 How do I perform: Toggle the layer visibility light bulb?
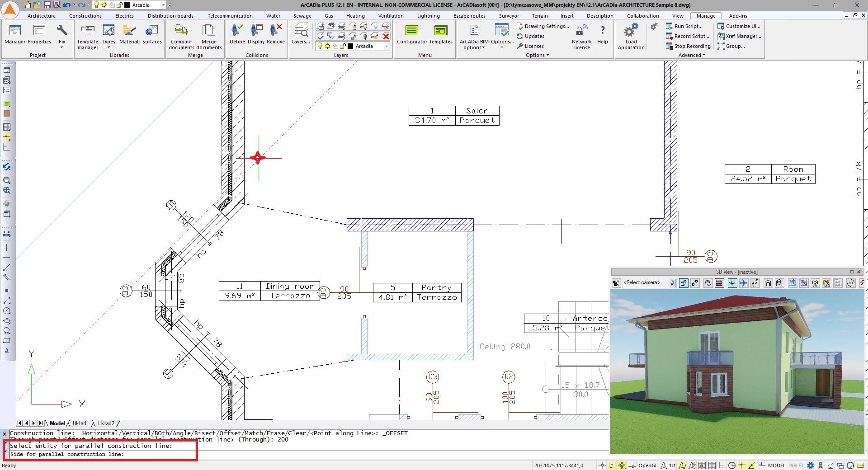(320, 46)
